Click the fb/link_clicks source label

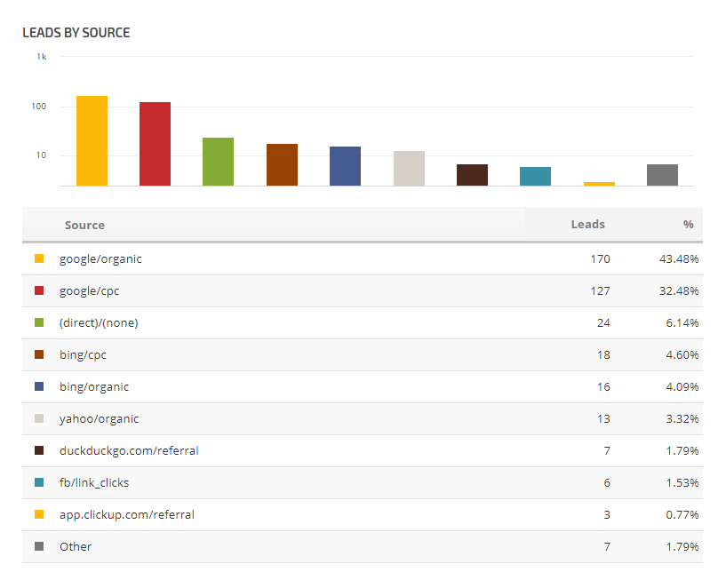click(x=94, y=482)
